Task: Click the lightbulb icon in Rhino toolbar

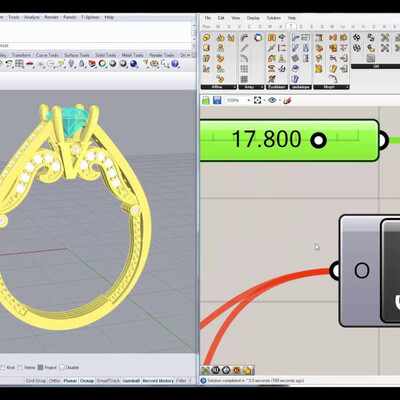Action: tap(71, 63)
